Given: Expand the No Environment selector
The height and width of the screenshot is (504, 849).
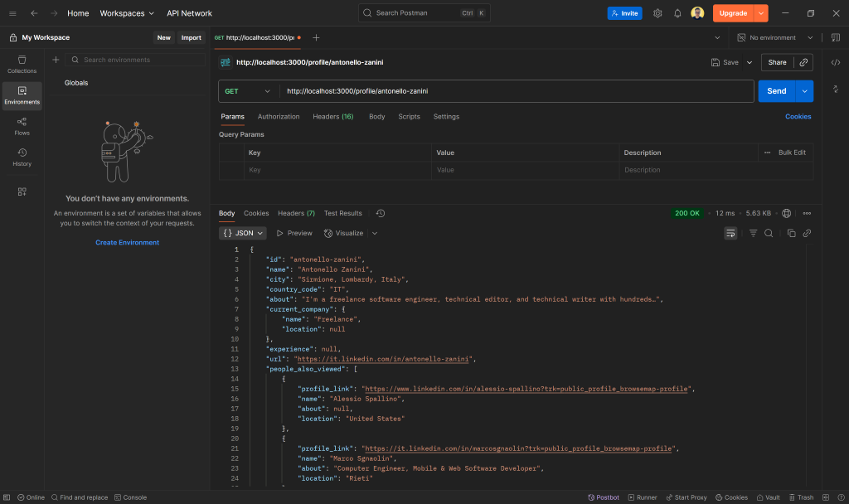Looking at the screenshot, I should coord(771,37).
